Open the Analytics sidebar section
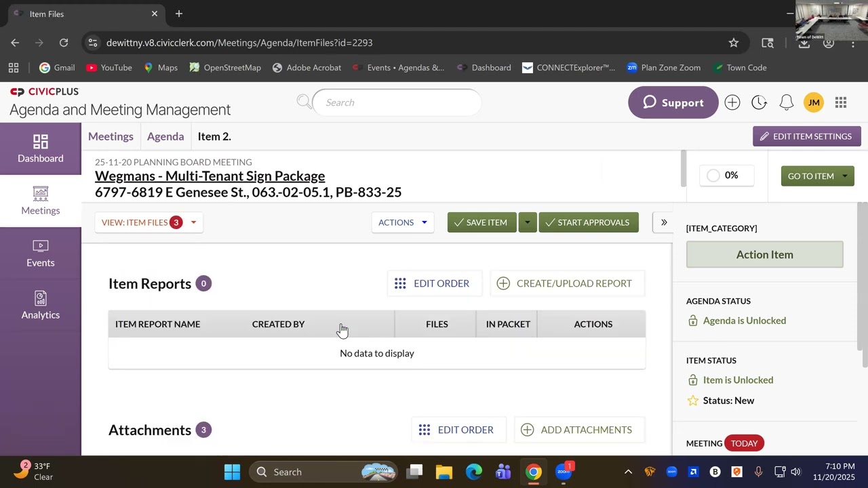 pos(41,306)
